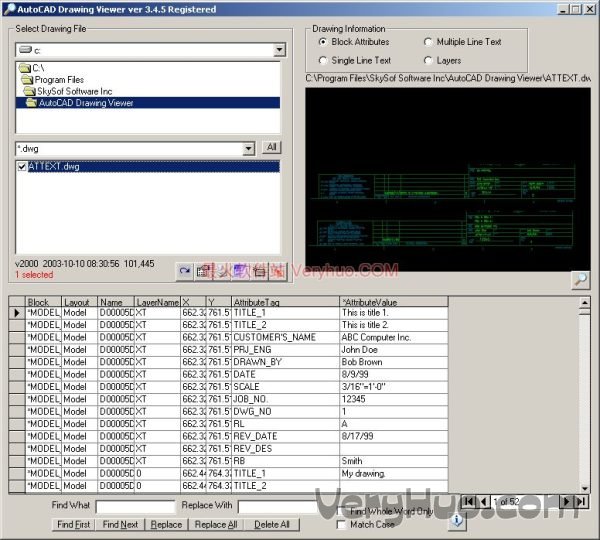Click the All button next to the file filter
The image size is (600, 540).
click(272, 147)
